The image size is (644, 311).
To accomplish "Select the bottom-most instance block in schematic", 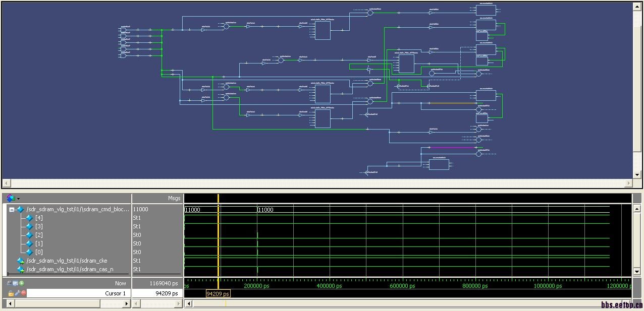I will pyautogui.click(x=439, y=164).
